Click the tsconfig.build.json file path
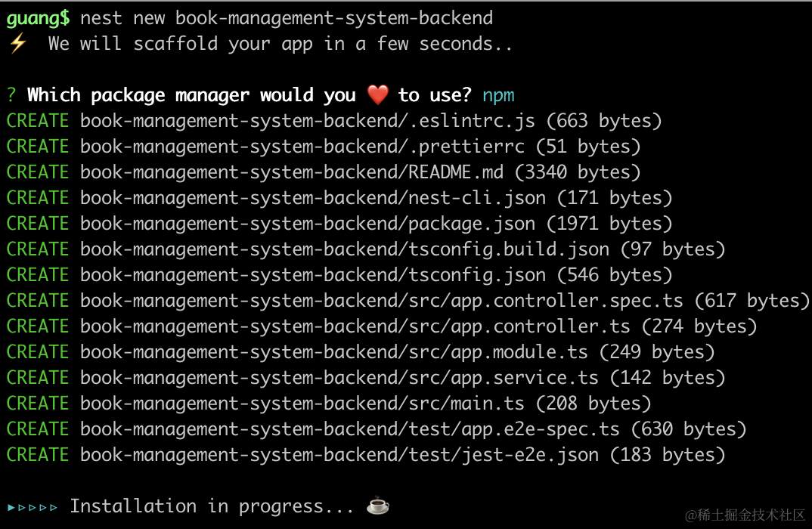 coord(345,249)
